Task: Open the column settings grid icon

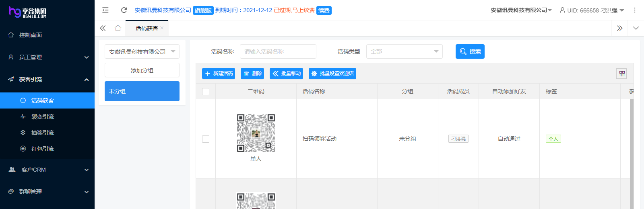Action: pyautogui.click(x=622, y=74)
